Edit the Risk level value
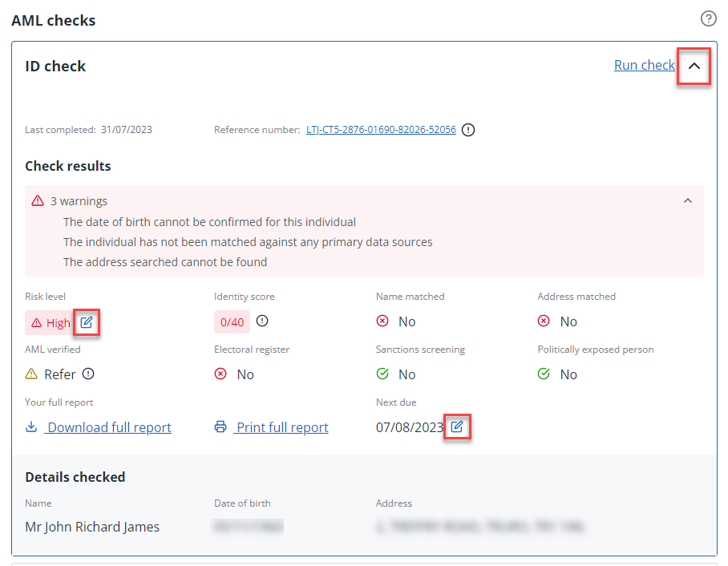The width and height of the screenshot is (728, 566). pyautogui.click(x=87, y=322)
